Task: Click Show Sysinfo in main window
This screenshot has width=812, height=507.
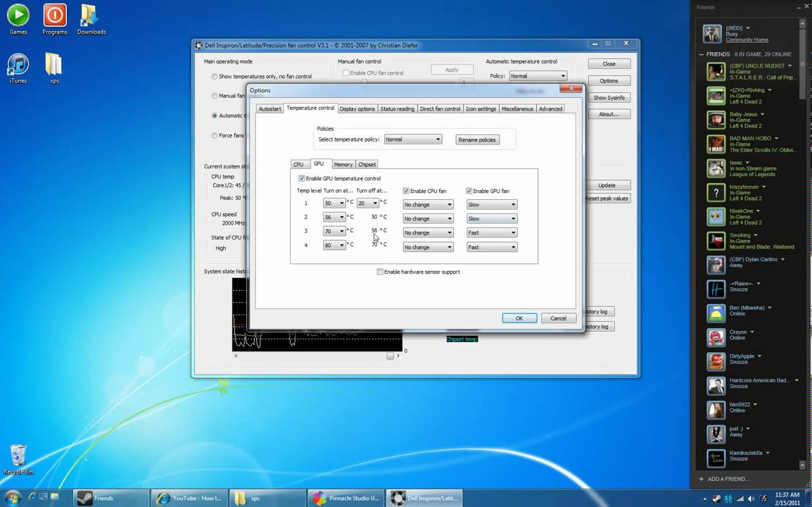Action: point(609,97)
